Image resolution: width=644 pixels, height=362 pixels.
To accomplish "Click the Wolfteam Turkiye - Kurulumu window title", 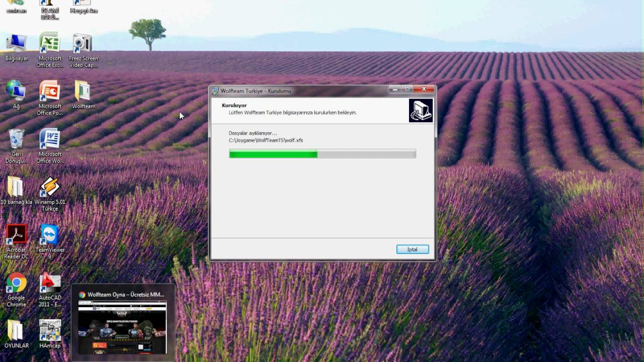I will (256, 91).
